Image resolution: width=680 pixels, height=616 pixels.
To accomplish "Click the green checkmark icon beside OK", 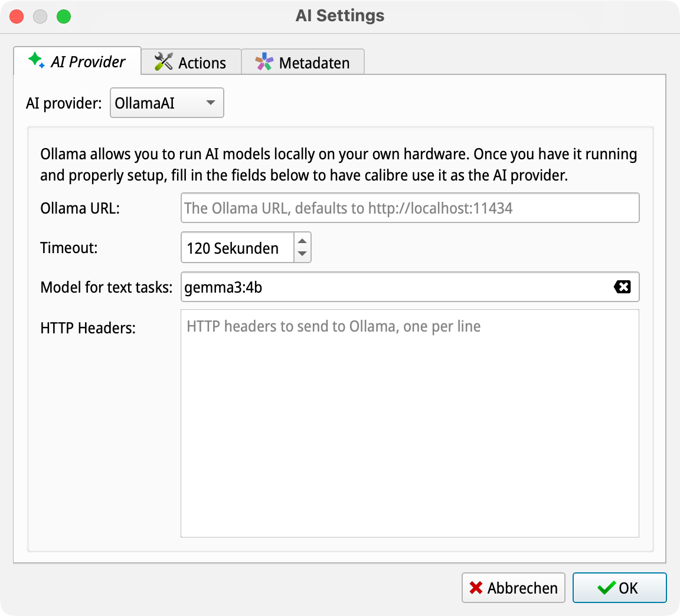I will (x=606, y=588).
